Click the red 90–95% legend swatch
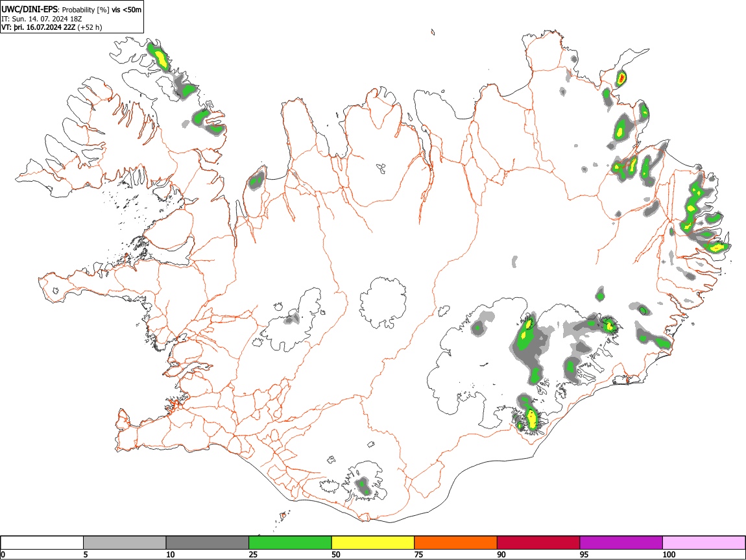The image size is (746, 560). (538, 543)
